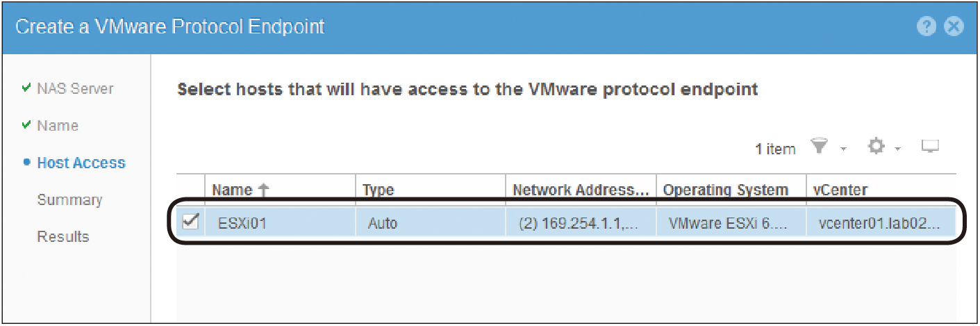Uncheck the ESXi01 host checkbox

190,223
